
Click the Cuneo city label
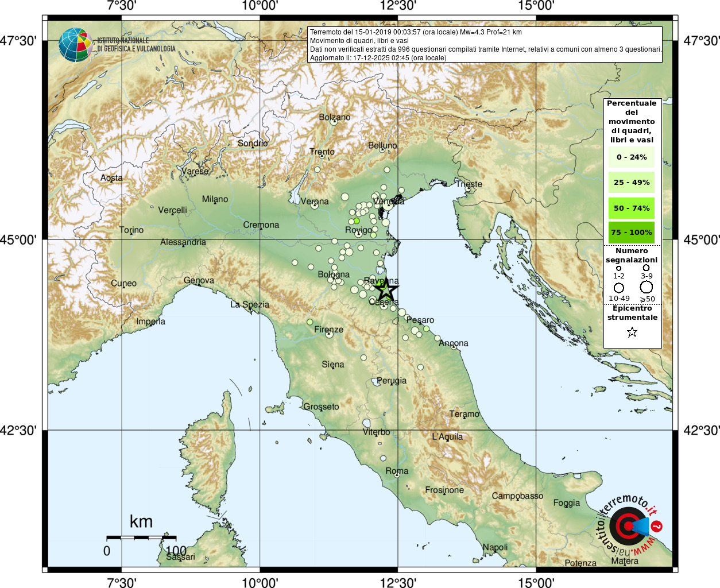click(124, 283)
